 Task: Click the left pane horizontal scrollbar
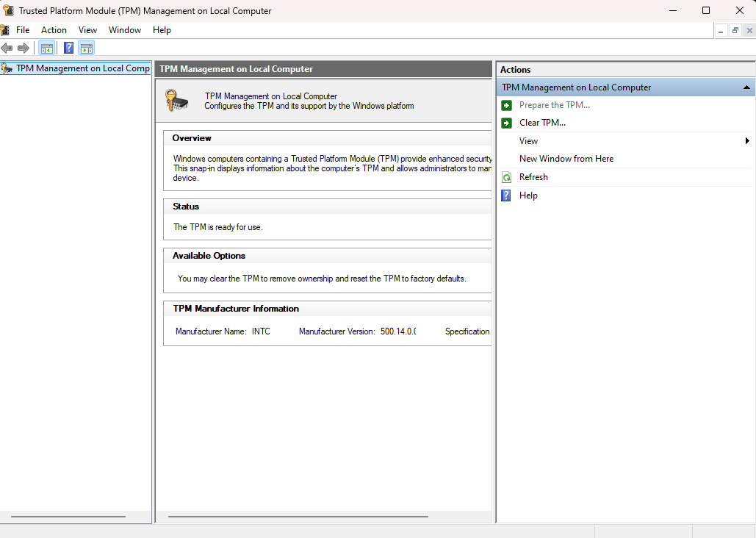tap(68, 517)
